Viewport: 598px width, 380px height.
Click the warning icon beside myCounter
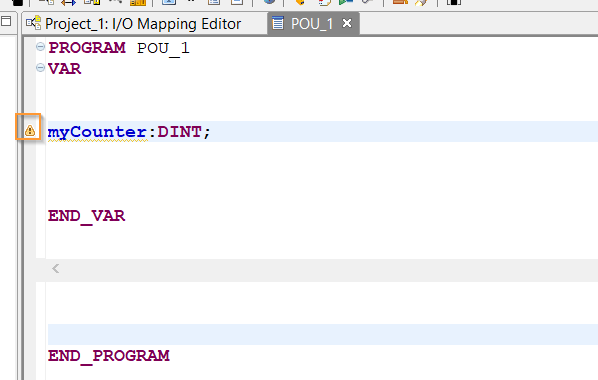pyautogui.click(x=30, y=131)
